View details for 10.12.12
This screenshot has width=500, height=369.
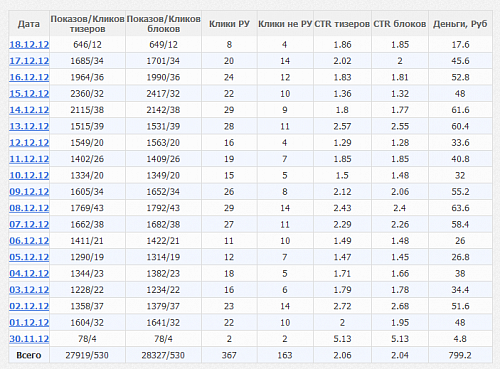point(29,175)
